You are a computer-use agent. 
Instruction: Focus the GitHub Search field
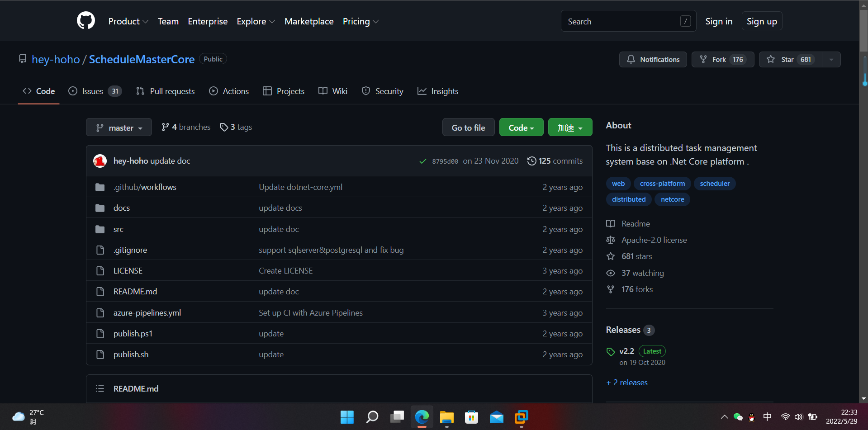click(629, 21)
